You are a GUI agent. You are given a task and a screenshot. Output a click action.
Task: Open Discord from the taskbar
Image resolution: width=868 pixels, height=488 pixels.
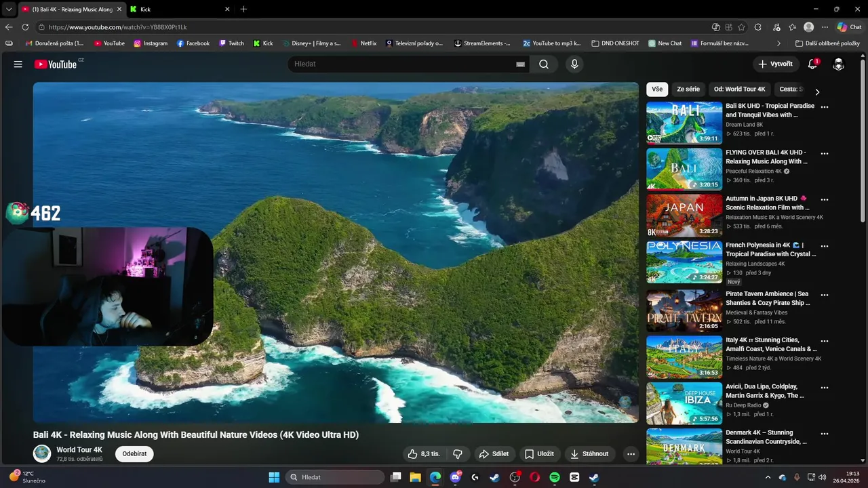coord(455,477)
